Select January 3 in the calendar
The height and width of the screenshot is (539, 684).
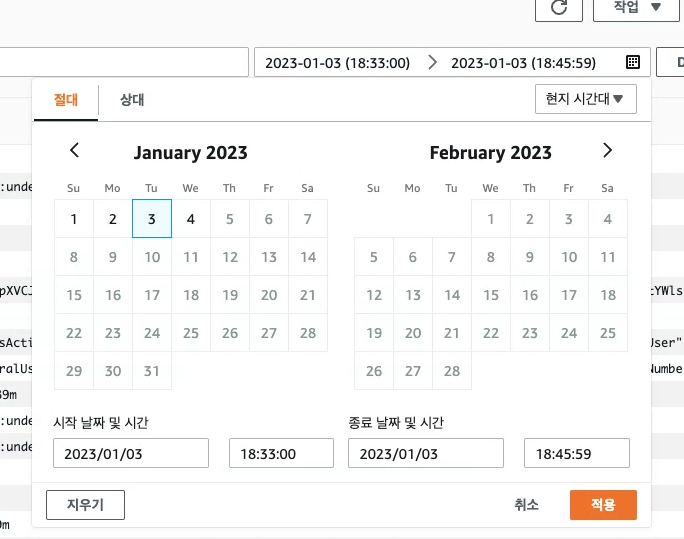[x=152, y=219]
